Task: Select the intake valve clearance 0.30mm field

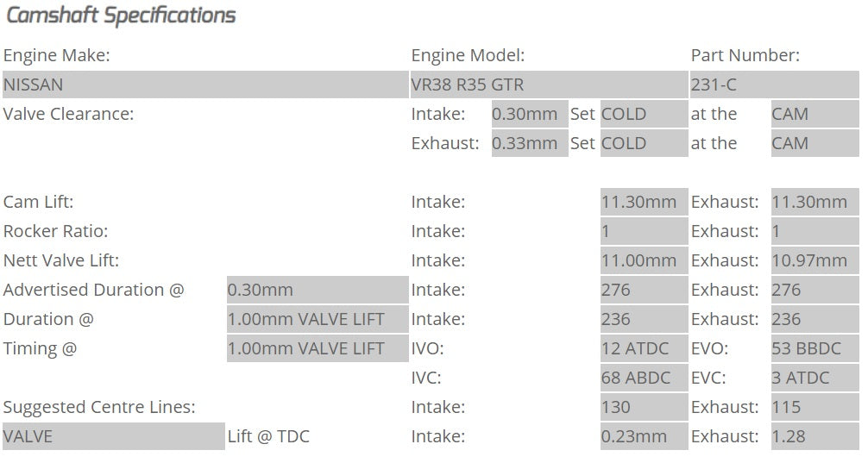Action: point(529,115)
